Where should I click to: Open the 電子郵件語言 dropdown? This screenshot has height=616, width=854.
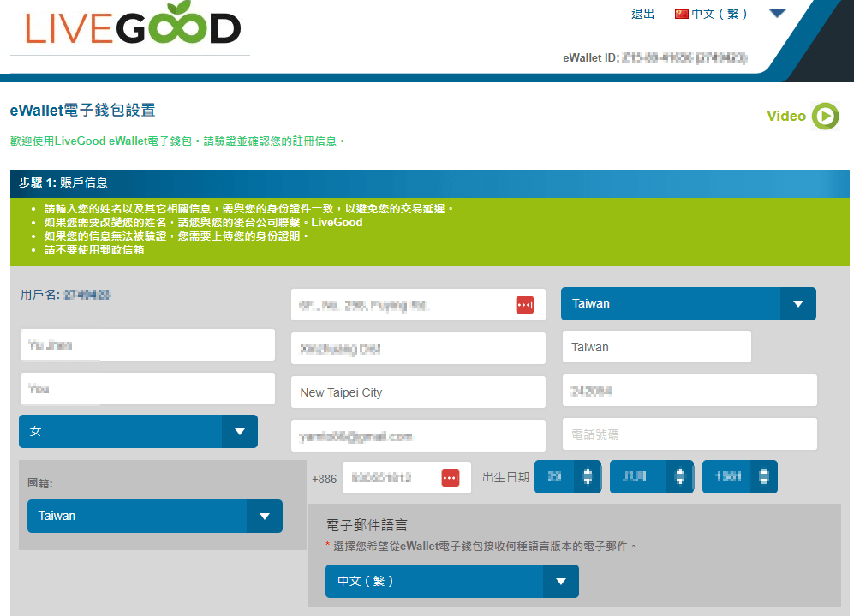pyautogui.click(x=451, y=581)
